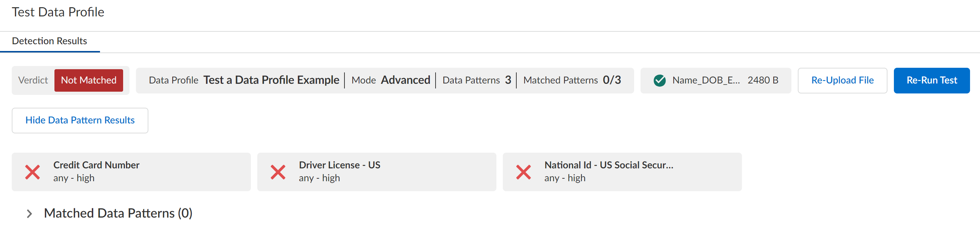Click the Re-Upload File button
Screen dimensions: 980x229
(x=842, y=80)
